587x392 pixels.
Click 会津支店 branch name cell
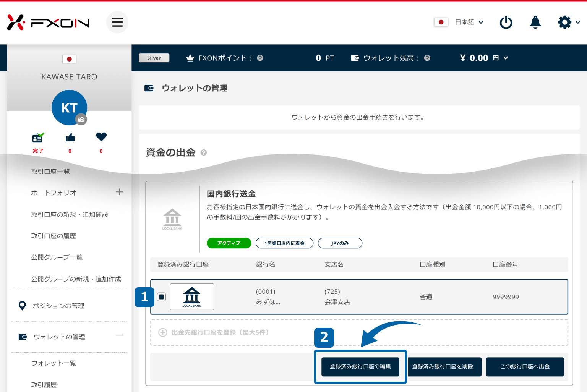tap(337, 302)
